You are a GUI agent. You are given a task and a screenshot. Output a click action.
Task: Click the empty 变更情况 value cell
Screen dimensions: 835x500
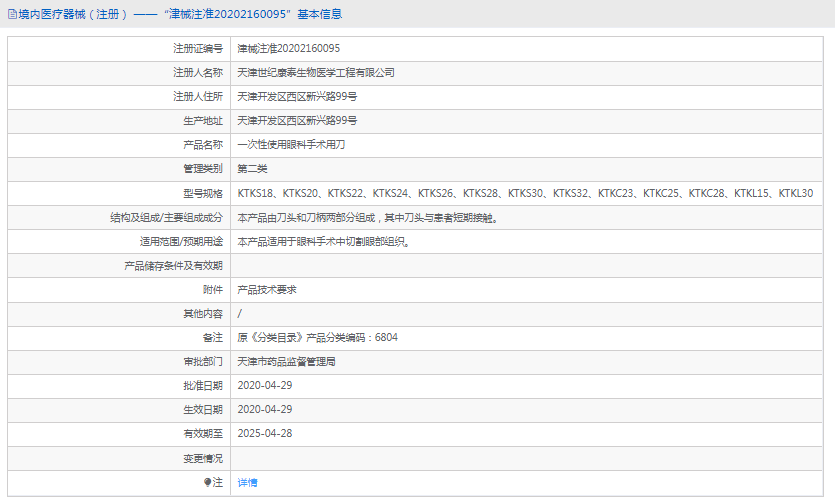click(x=528, y=458)
